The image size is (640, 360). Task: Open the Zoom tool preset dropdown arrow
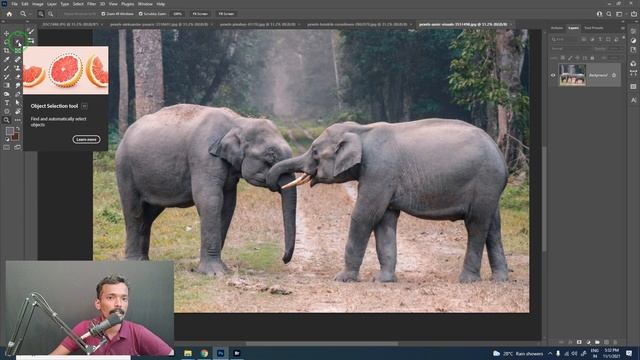(30, 14)
